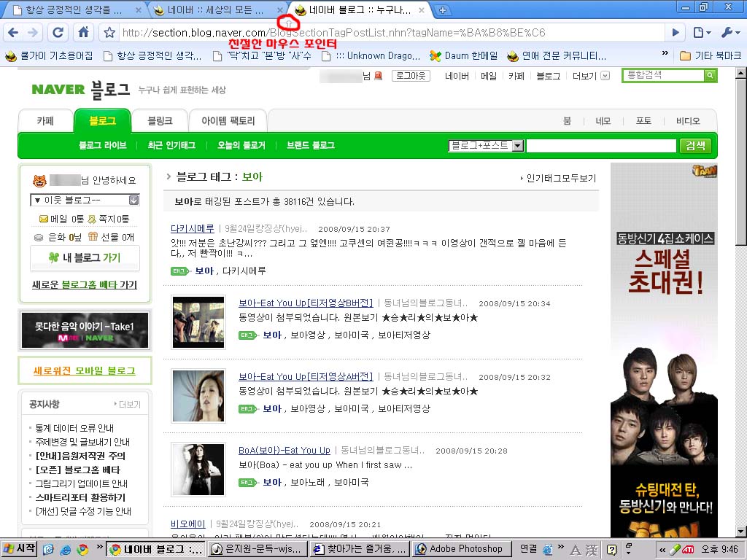
Task: Open the 못다한 음악 이야기 Take1 banner
Action: tap(85, 330)
